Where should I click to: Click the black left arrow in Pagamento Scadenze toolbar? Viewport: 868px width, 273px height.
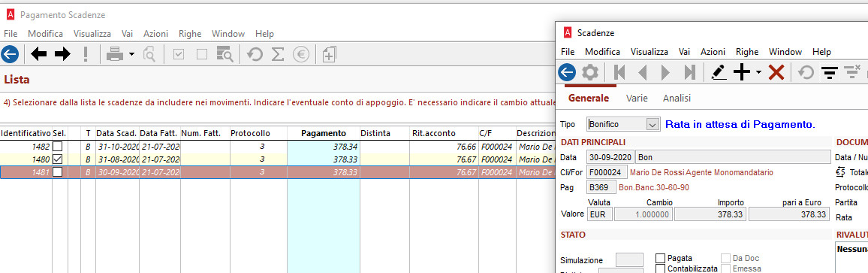(39, 54)
